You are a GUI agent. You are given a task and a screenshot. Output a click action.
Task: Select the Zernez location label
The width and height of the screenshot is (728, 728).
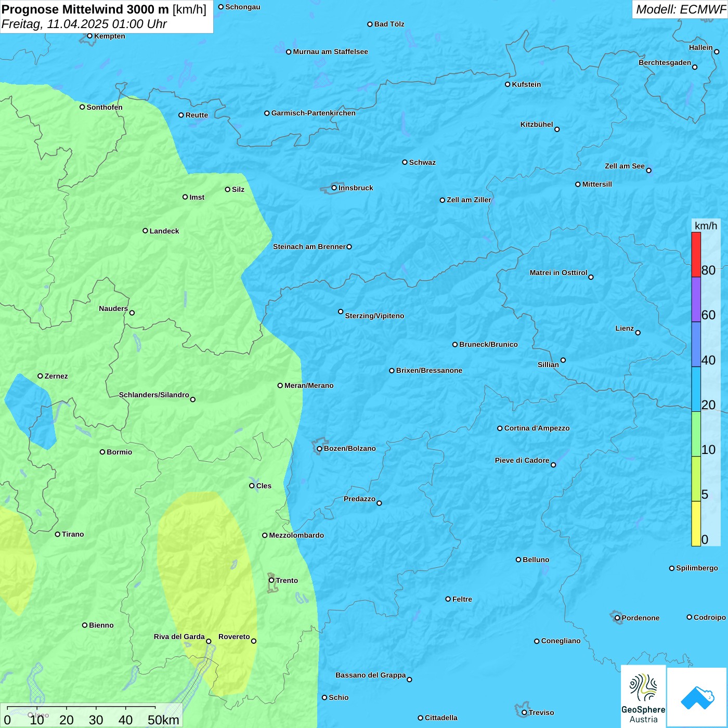tap(56, 376)
